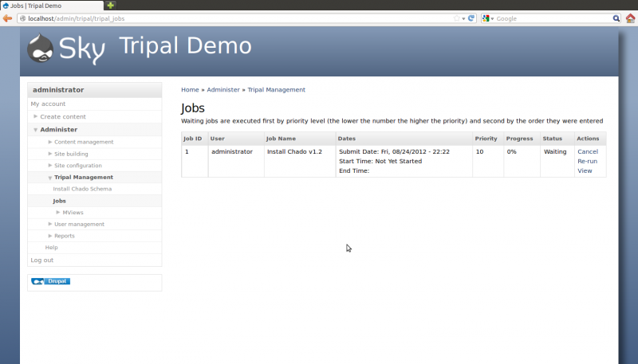Expand the Reports arrow

(x=50, y=236)
